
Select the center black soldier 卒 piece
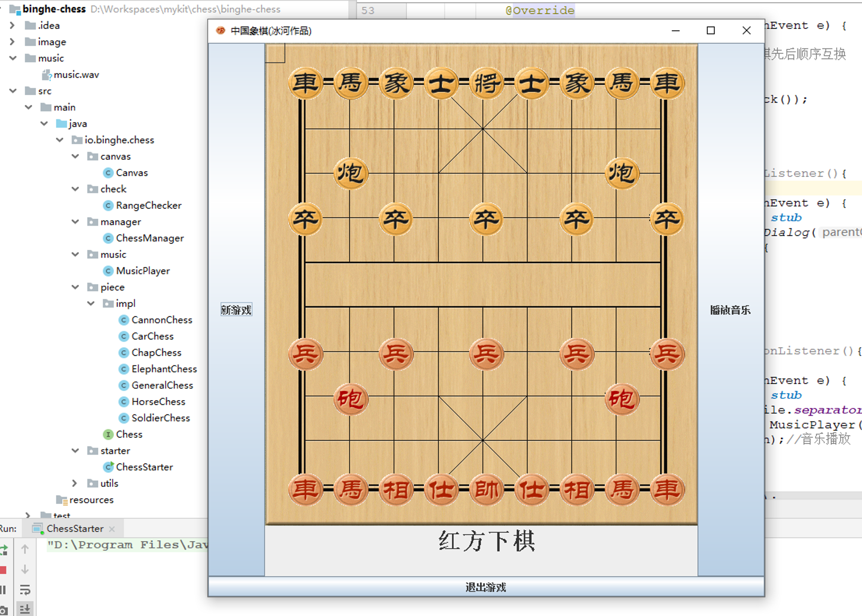(486, 219)
